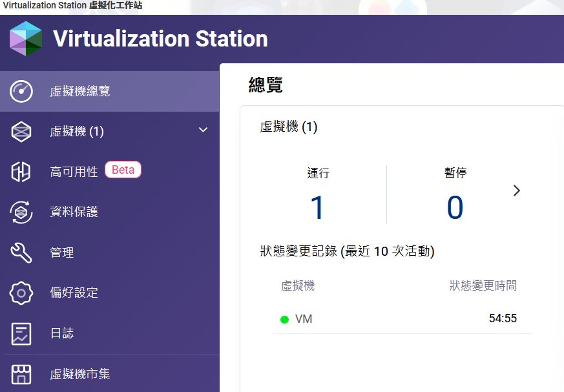
Task: Click the VM entry in status log
Action: [x=304, y=319]
